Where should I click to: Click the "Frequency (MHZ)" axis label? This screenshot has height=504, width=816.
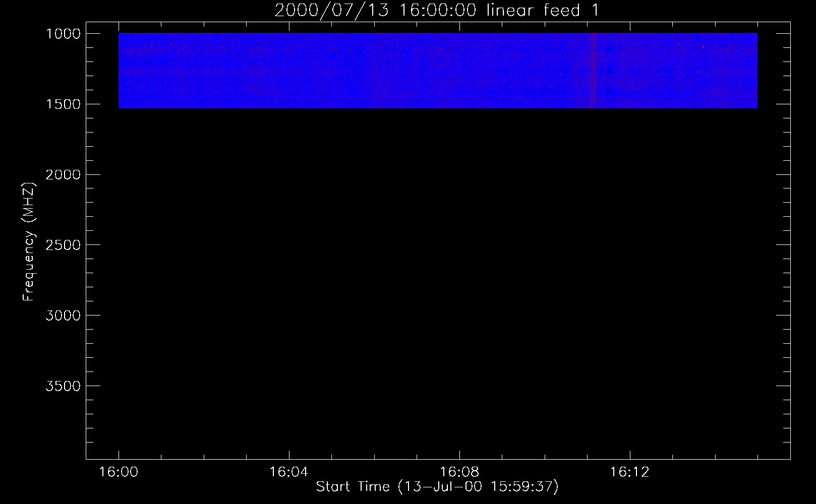point(29,242)
